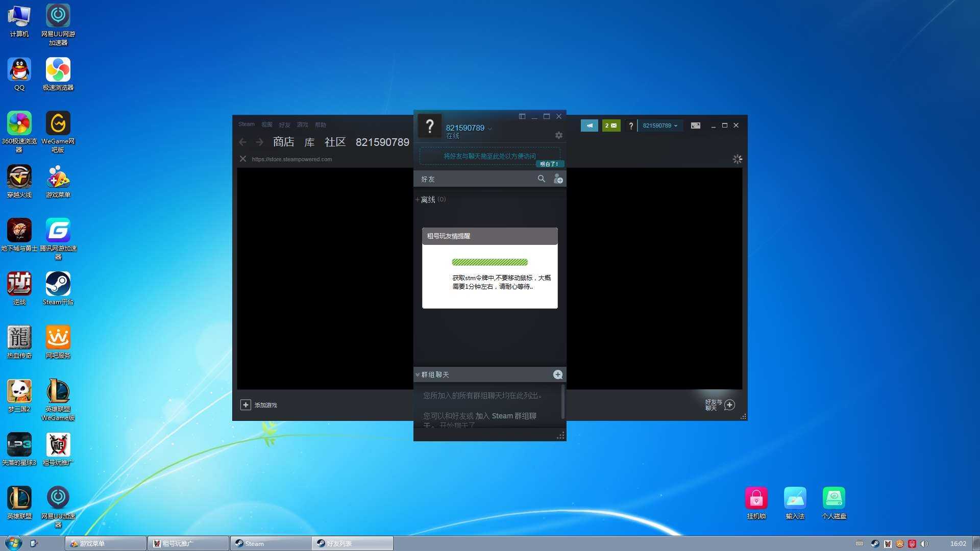Open Steam inbox with 2 messages
The image size is (980, 551).
[x=611, y=126]
